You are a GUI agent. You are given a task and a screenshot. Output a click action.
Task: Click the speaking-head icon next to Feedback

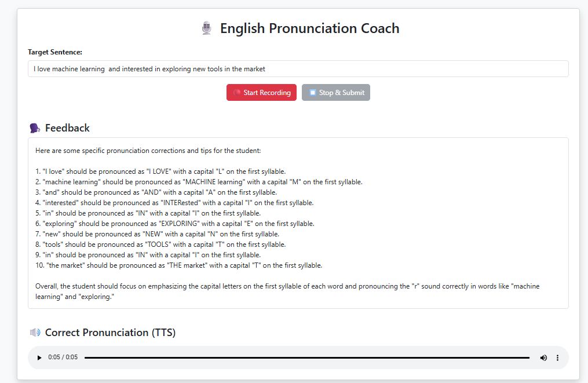35,128
